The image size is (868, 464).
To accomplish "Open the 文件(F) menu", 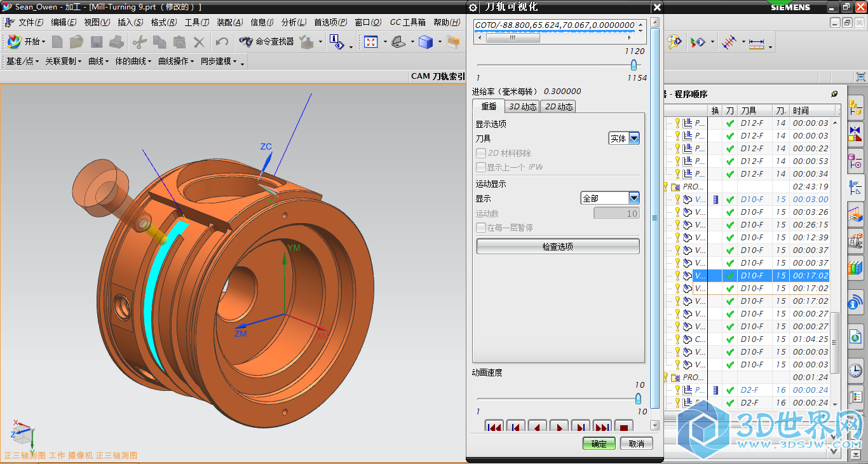I will click(x=31, y=22).
